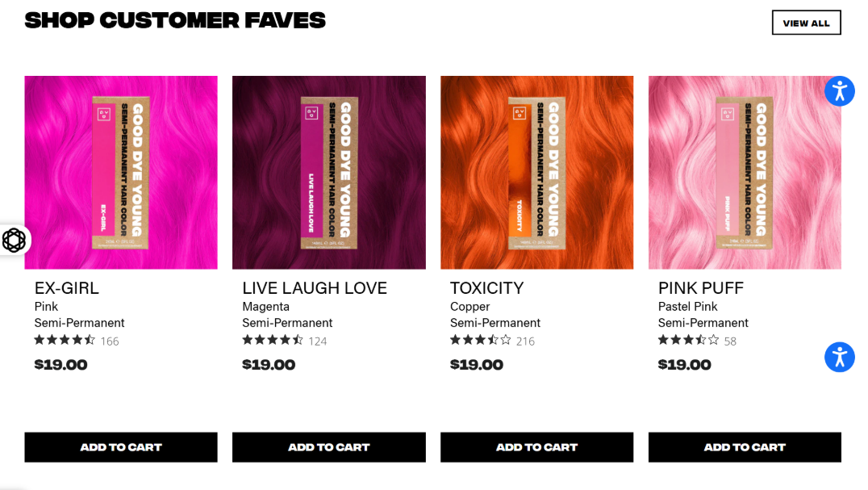Image resolution: width=868 pixels, height=490 pixels.
Task: Open the Live Laugh Love magenta image
Action: (329, 173)
